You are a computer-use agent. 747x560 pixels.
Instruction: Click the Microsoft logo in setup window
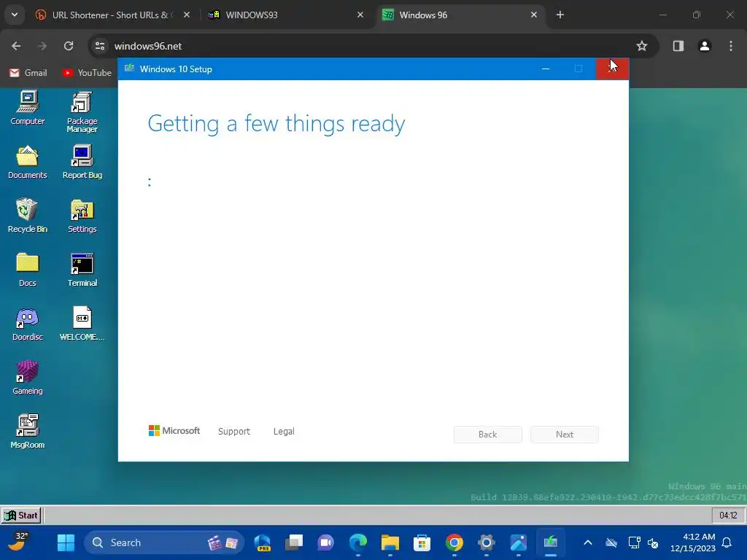[174, 431]
